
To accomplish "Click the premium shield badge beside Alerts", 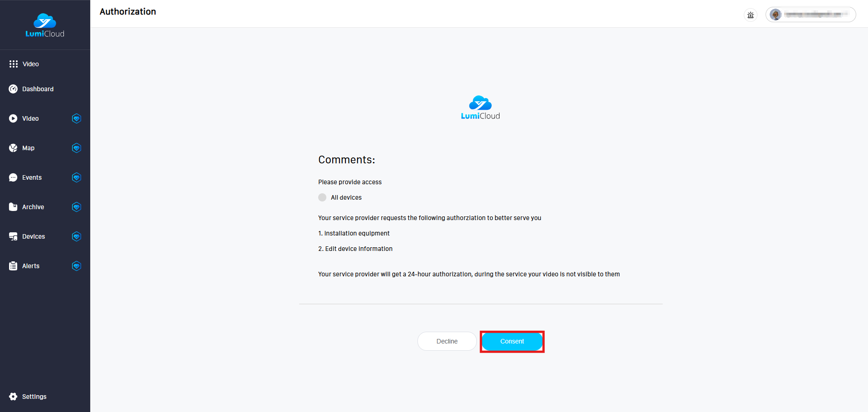I will click(77, 266).
